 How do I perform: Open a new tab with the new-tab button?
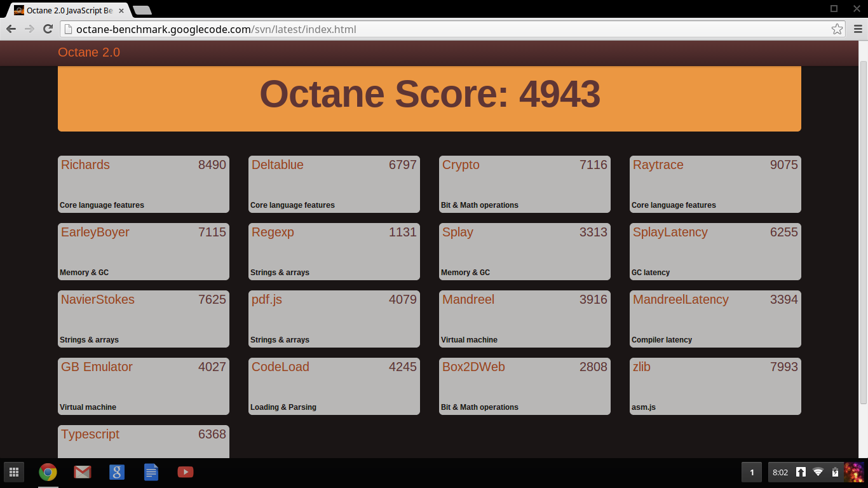point(142,10)
